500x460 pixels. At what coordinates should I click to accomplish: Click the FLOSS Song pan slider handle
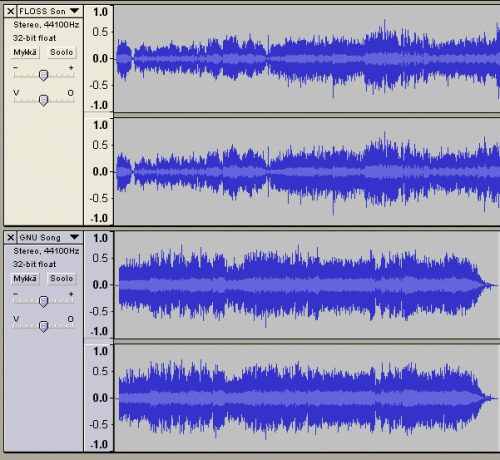tap(43, 100)
